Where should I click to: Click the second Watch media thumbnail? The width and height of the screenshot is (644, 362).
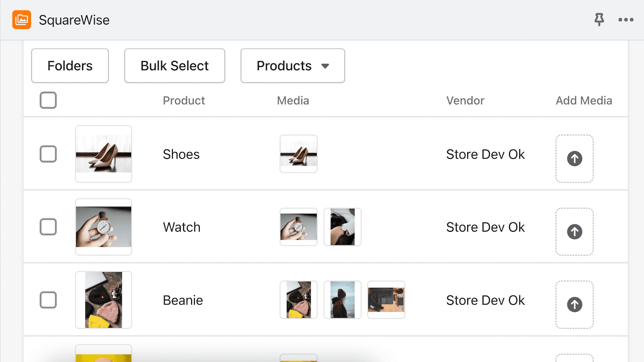pyautogui.click(x=342, y=227)
